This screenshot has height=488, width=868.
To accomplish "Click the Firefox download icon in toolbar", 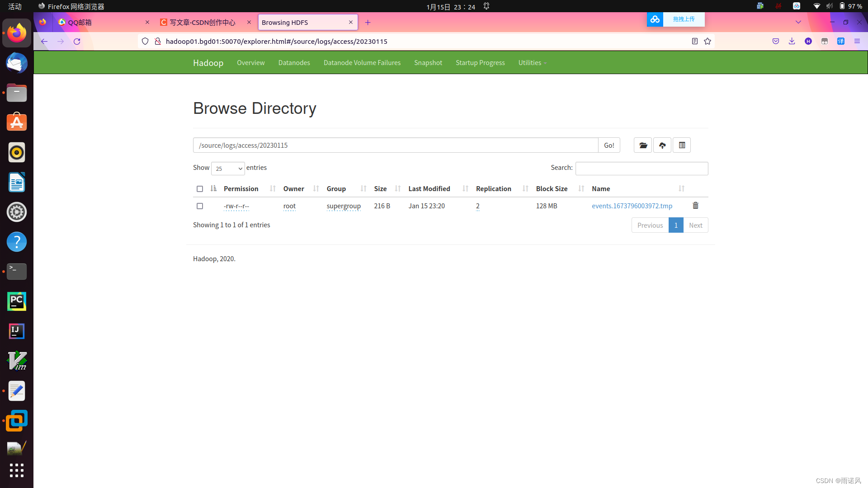I will [792, 41].
